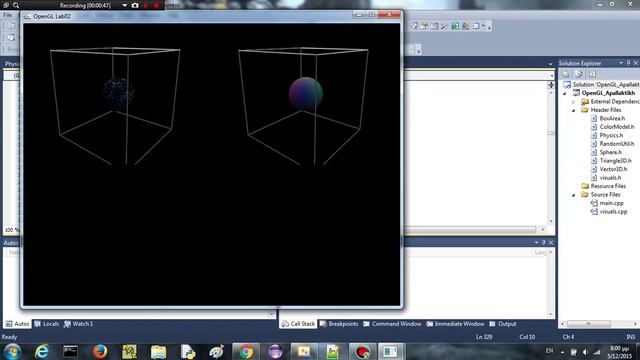Viewport: 640px width, 360px height.
Task: Open the Call Stack panel options dropdown
Action: click(536, 242)
